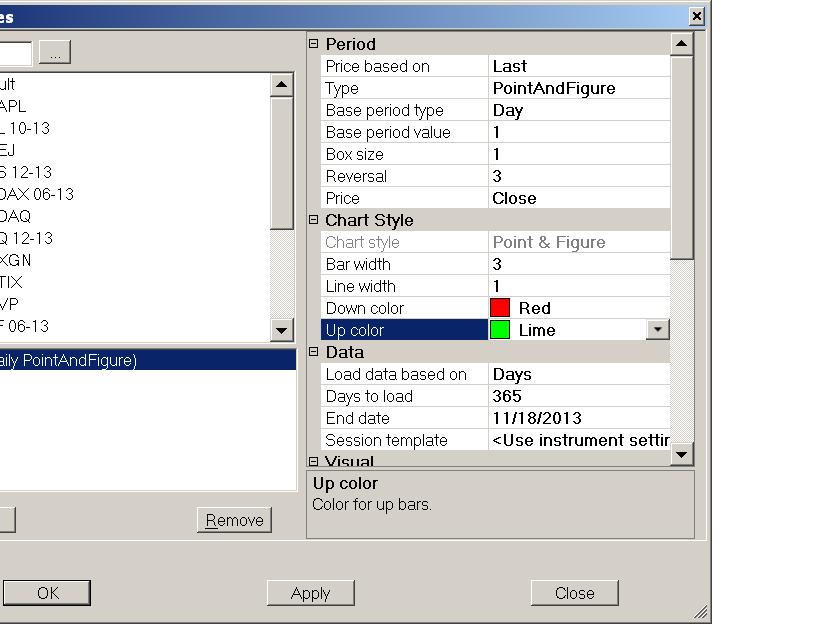Close the dialog with the X icon
This screenshot has height=624, width=840.
(696, 17)
